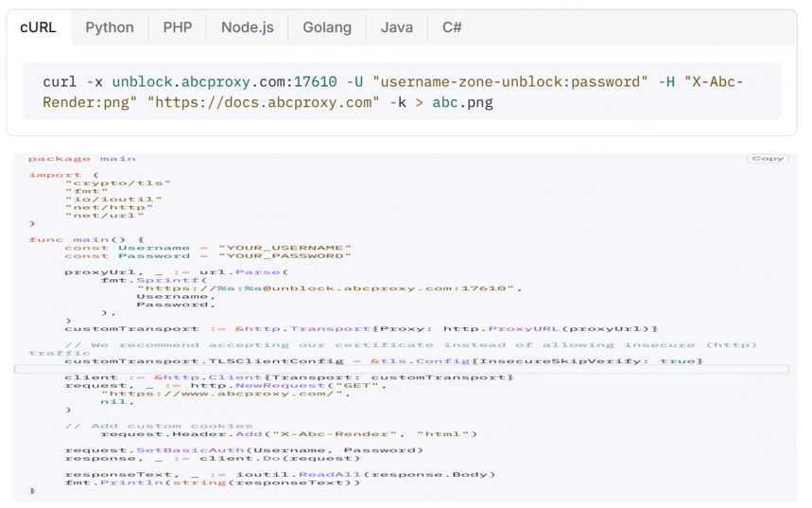Switch to the Node.js tab
This screenshot has height=508, width=812.
(248, 27)
